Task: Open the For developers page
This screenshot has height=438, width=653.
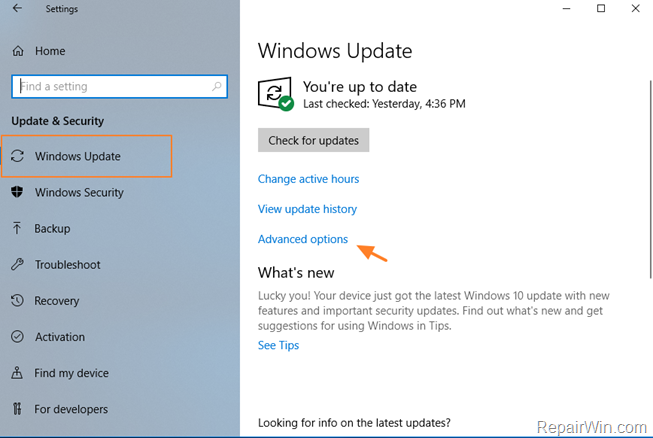Action: 71,409
